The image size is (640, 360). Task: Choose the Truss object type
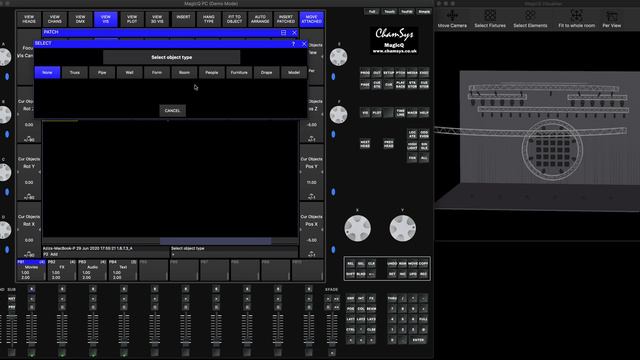pyautogui.click(x=75, y=73)
